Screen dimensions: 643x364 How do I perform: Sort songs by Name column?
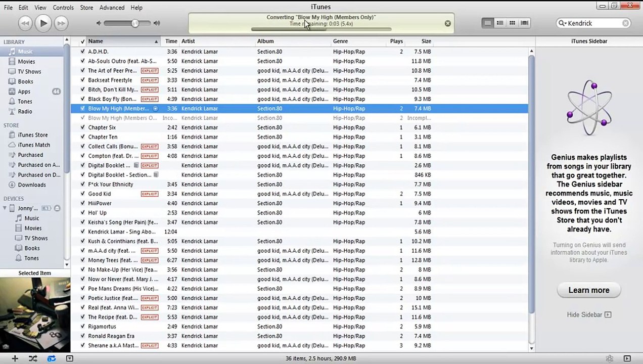[x=123, y=41]
